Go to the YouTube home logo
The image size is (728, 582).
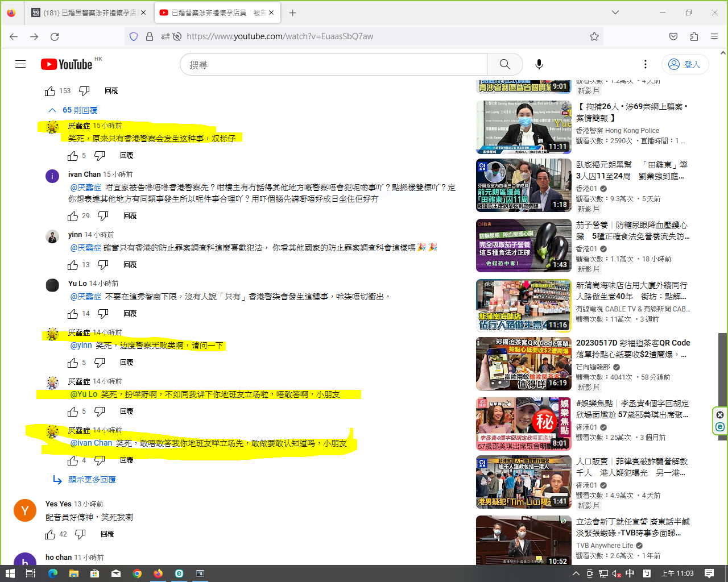[67, 64]
